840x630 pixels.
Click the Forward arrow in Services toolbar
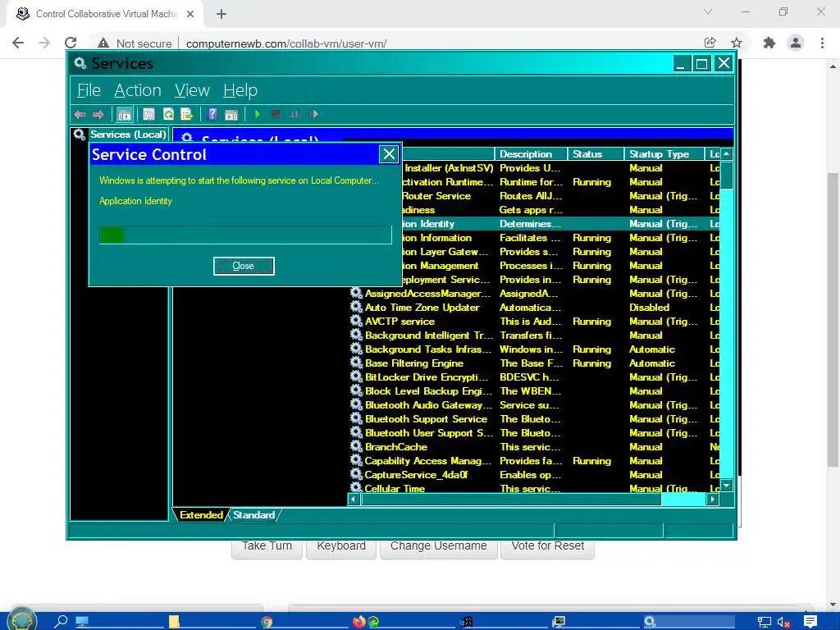tap(98, 114)
